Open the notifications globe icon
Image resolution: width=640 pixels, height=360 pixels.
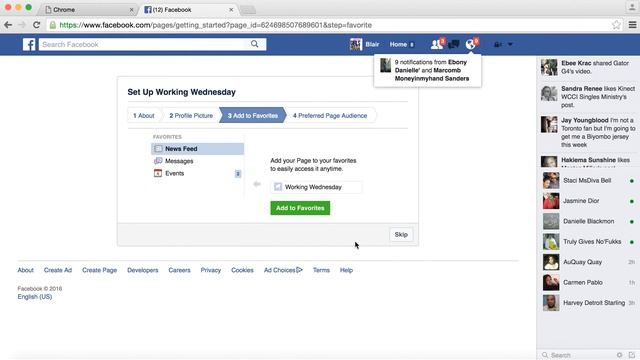pos(471,44)
